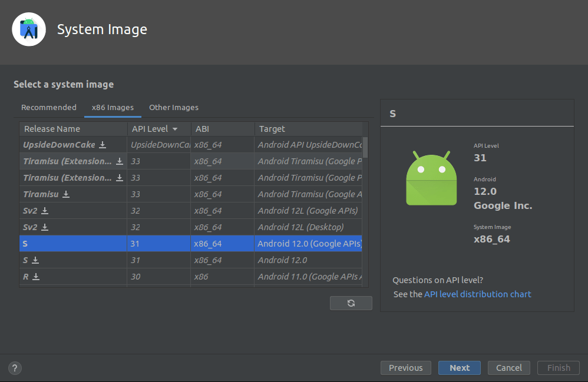The width and height of the screenshot is (588, 382).
Task: Download the Tiramisu image without extension
Action: pyautogui.click(x=66, y=194)
